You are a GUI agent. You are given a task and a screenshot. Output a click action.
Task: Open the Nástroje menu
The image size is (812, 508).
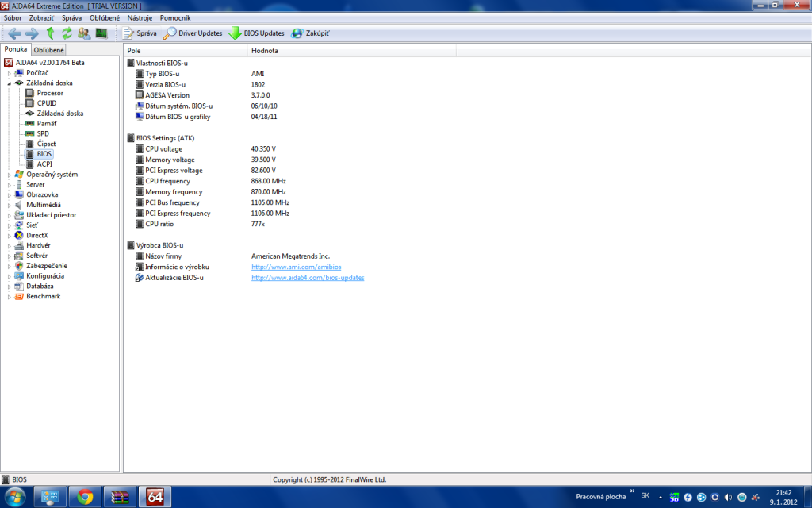tap(140, 17)
